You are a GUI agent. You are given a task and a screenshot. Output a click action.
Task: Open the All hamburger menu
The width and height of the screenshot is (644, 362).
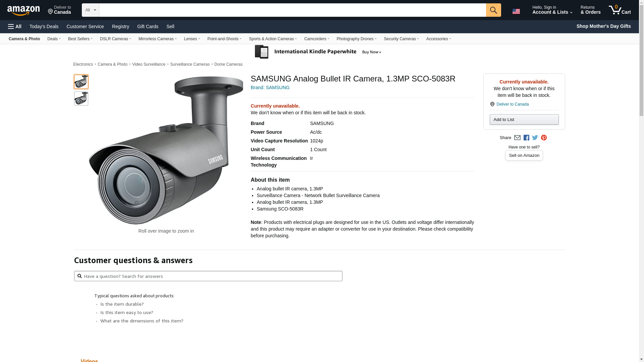pos(15,26)
